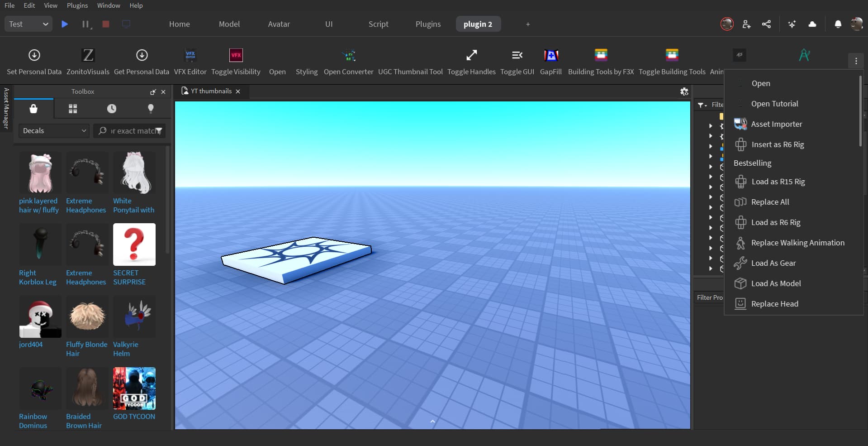Screen dimensions: 868x446
Task: Select the SECRET SURPRISE decal thumbnail
Action: tap(134, 245)
